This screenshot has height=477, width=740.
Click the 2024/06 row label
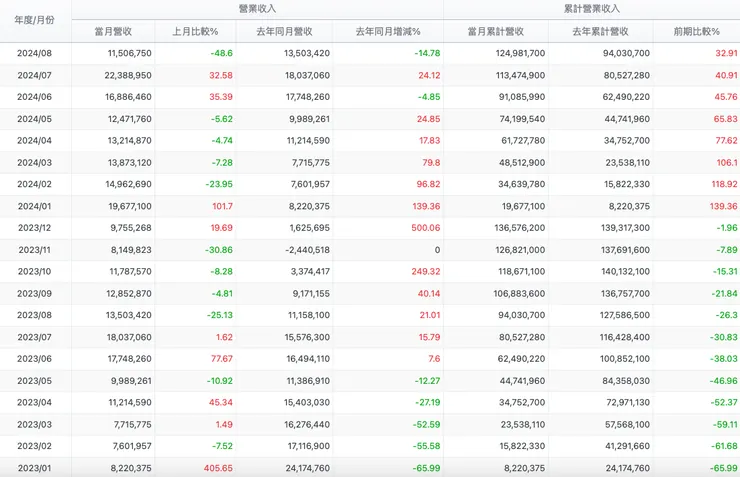pyautogui.click(x=34, y=97)
